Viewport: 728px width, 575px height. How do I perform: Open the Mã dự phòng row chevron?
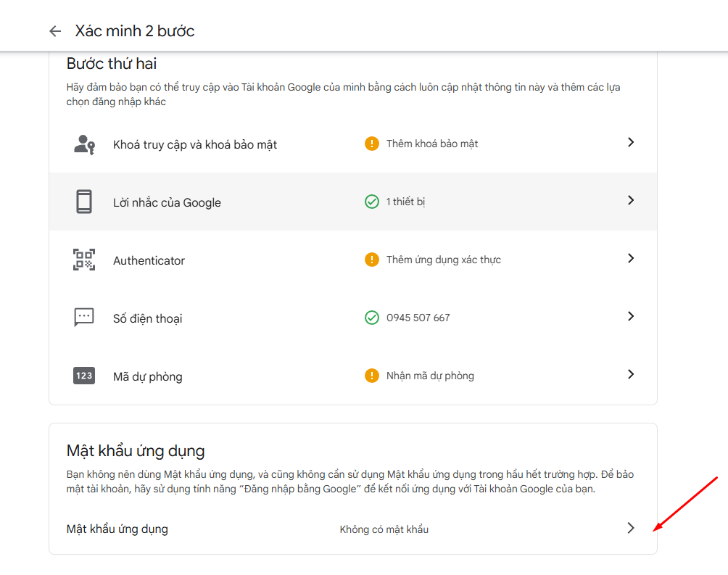tap(630, 375)
